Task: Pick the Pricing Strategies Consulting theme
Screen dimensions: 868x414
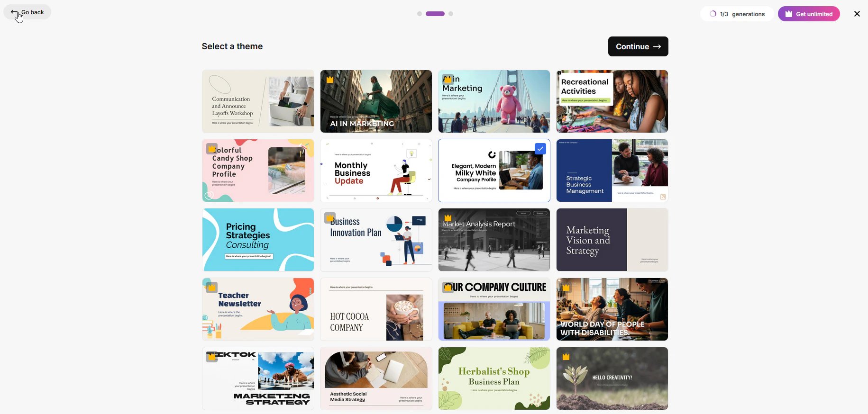Action: (258, 240)
